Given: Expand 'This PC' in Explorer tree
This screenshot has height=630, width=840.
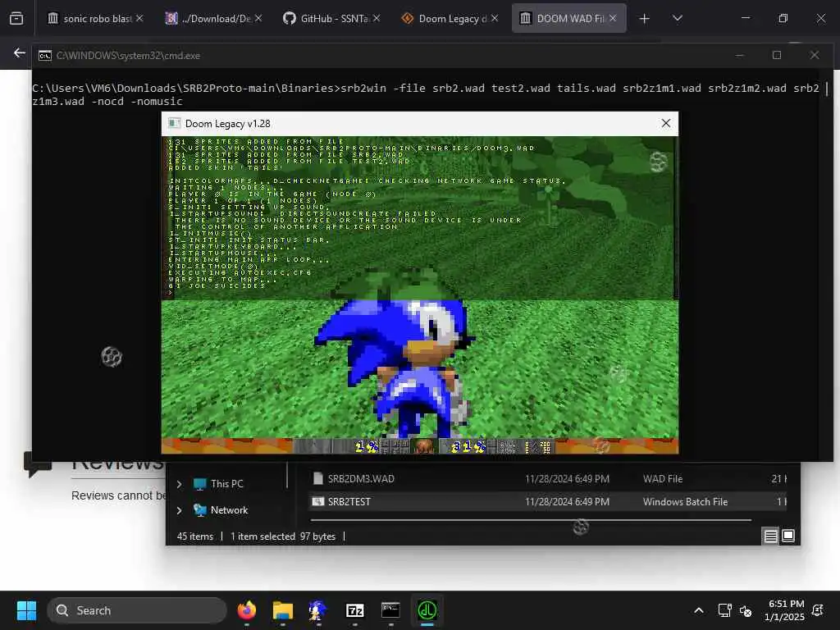Looking at the screenshot, I should 179,484.
